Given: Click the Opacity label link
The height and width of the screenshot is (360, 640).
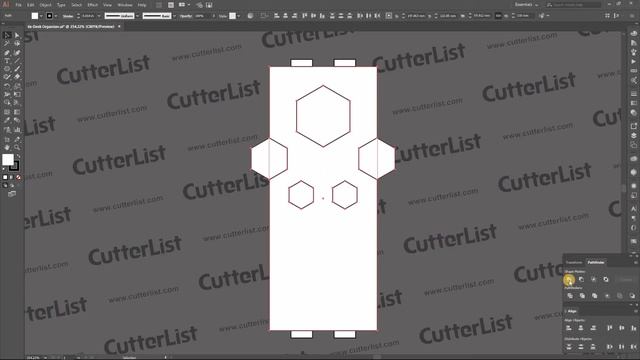Looking at the screenshot, I should coord(186,16).
